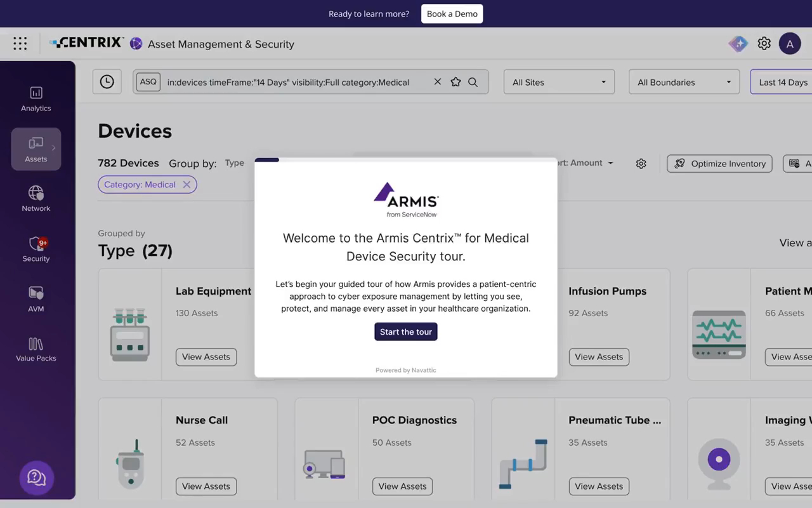
Task: Open Security in the sidebar
Action: click(x=36, y=249)
